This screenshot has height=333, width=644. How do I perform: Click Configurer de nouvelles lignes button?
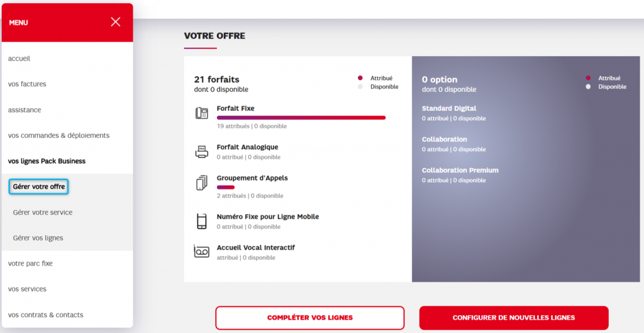[x=514, y=318]
